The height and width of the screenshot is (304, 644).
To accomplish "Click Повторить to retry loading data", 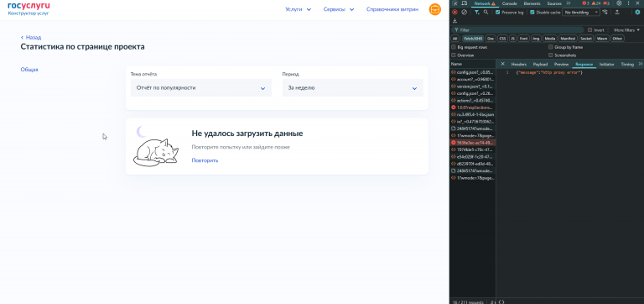I will click(205, 160).
